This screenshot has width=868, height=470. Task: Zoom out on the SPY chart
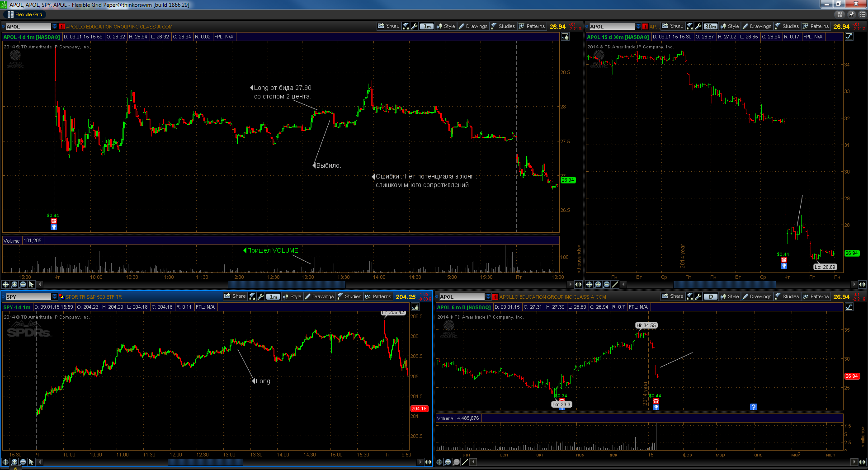tap(23, 462)
